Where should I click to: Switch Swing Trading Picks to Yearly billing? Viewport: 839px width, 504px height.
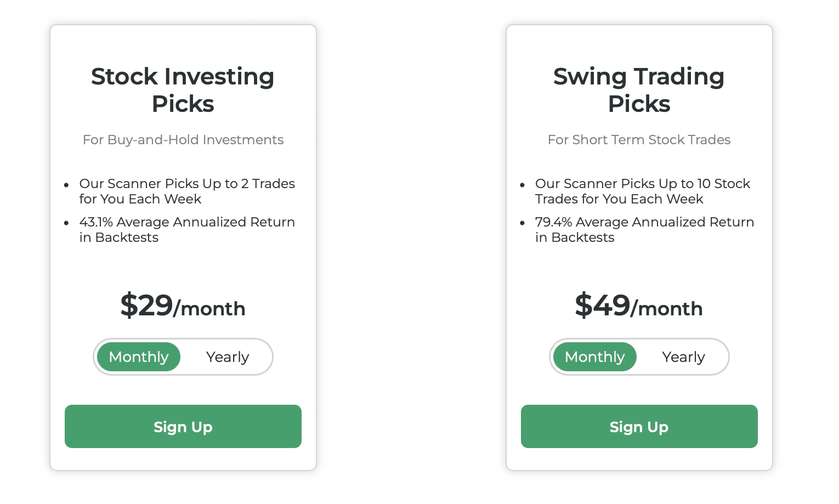click(x=683, y=357)
